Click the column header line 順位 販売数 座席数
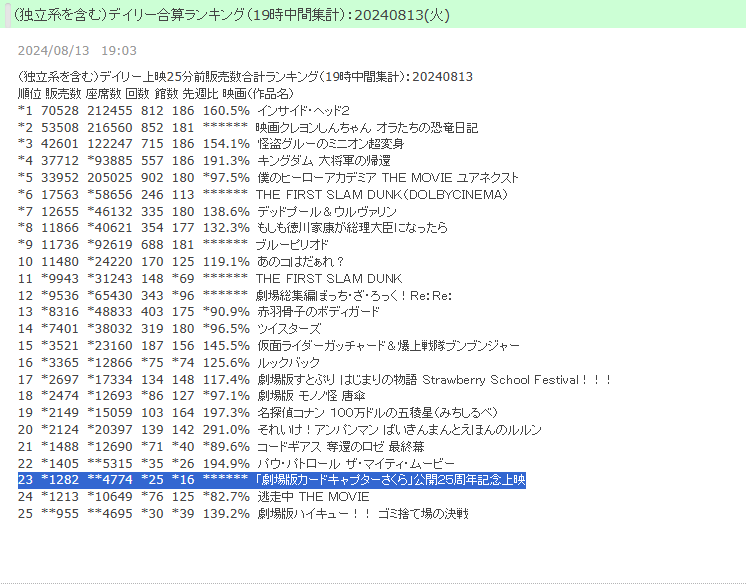The height and width of the screenshot is (584, 746). coord(156,93)
